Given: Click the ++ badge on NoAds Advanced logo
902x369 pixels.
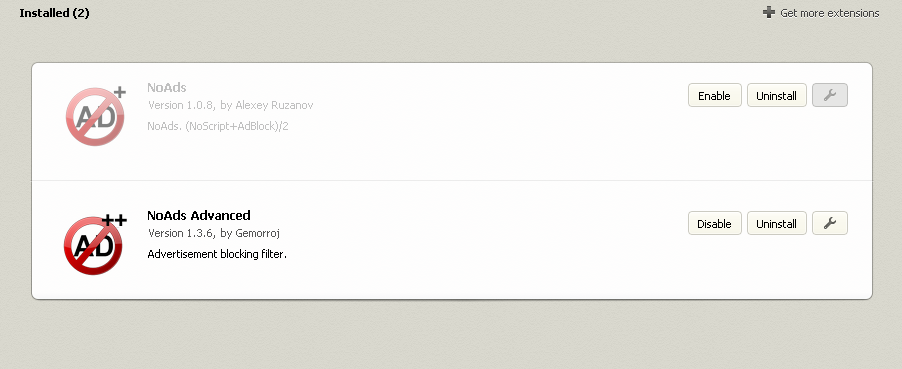Looking at the screenshot, I should [114, 220].
